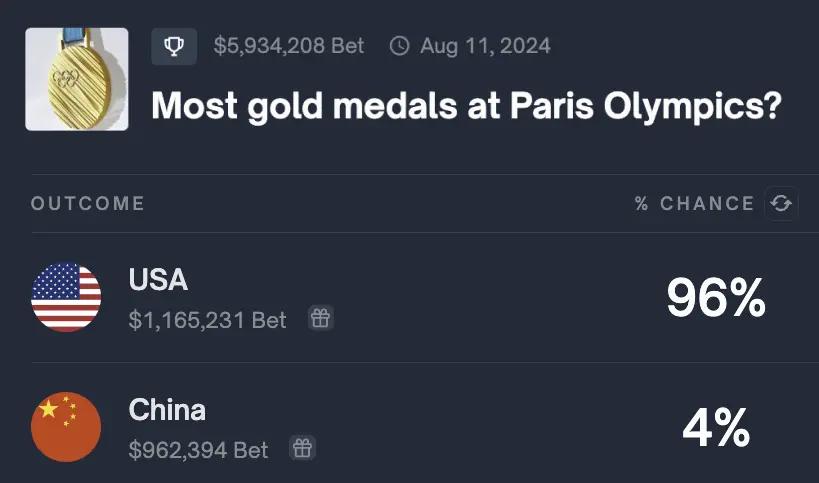This screenshot has height=483, width=819.
Task: Click the gift icon next to China bet
Action: pos(302,449)
